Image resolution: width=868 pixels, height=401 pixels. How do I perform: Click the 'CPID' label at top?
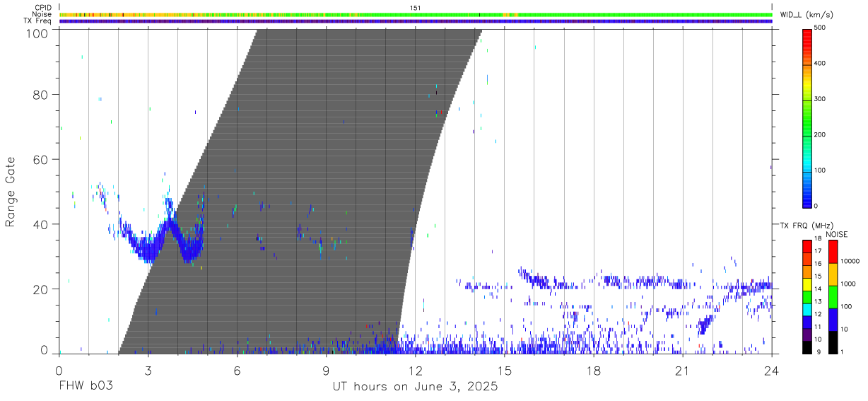44,8
